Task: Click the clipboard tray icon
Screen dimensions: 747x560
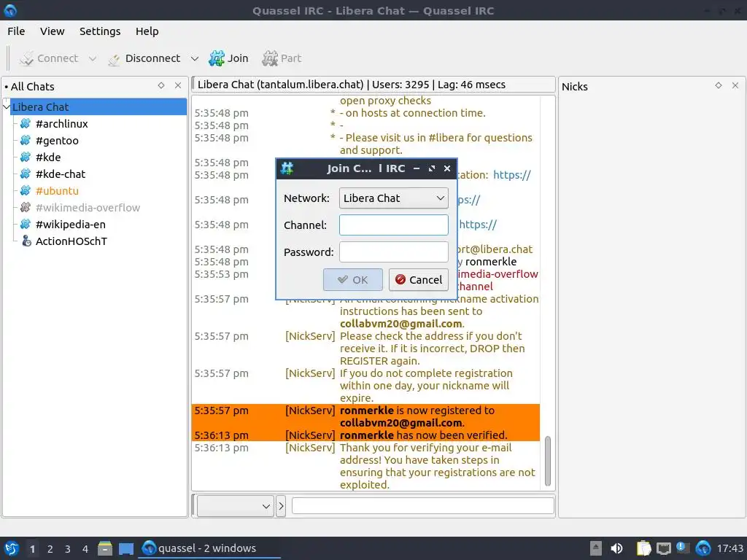Action: pyautogui.click(x=643, y=548)
